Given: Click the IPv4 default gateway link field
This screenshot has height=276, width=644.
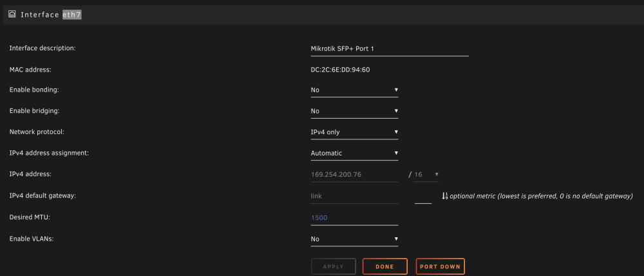Looking at the screenshot, I should point(354,196).
